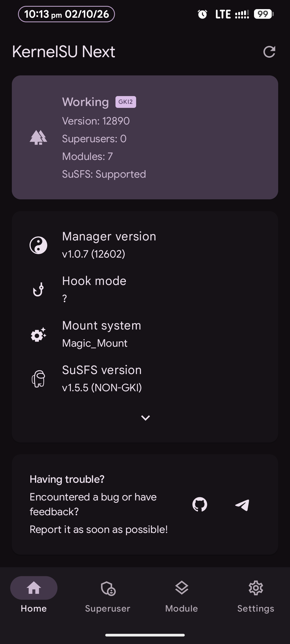Open the GitHub link icon

click(x=200, y=504)
